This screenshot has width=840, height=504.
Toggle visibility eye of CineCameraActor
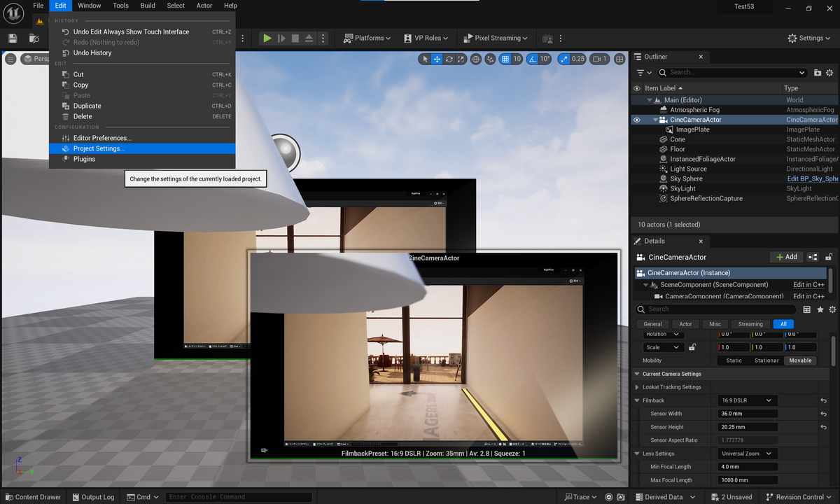tap(637, 120)
